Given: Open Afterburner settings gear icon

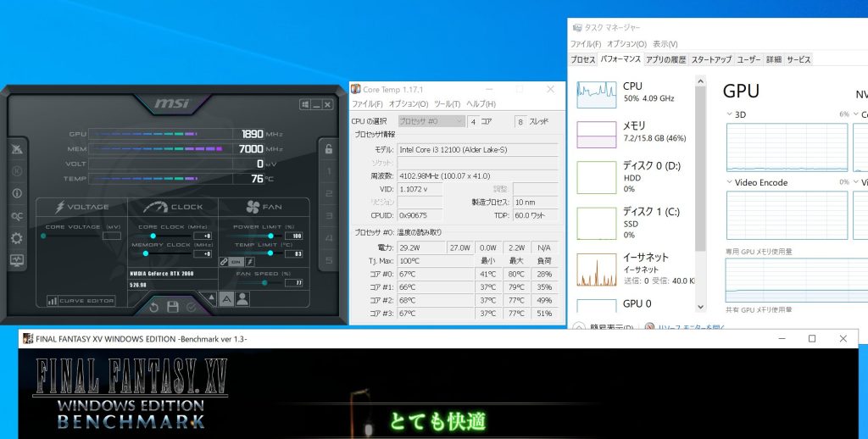Looking at the screenshot, I should [17, 239].
